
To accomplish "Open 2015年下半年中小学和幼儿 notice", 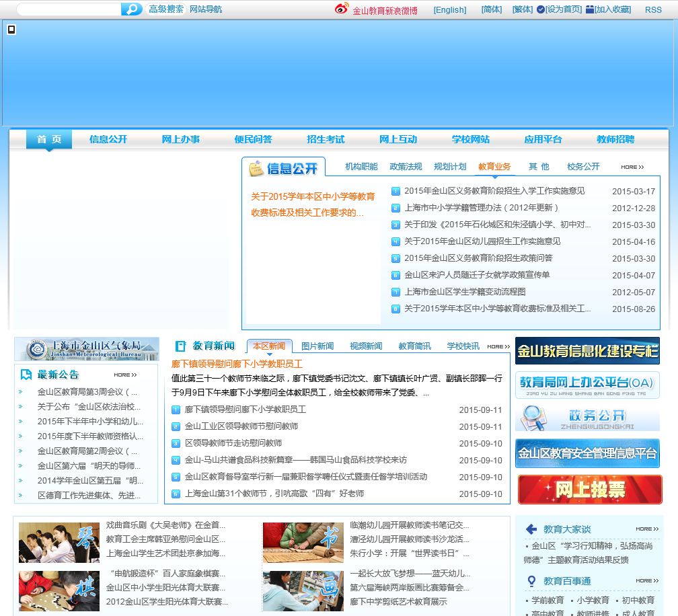I will 90,422.
